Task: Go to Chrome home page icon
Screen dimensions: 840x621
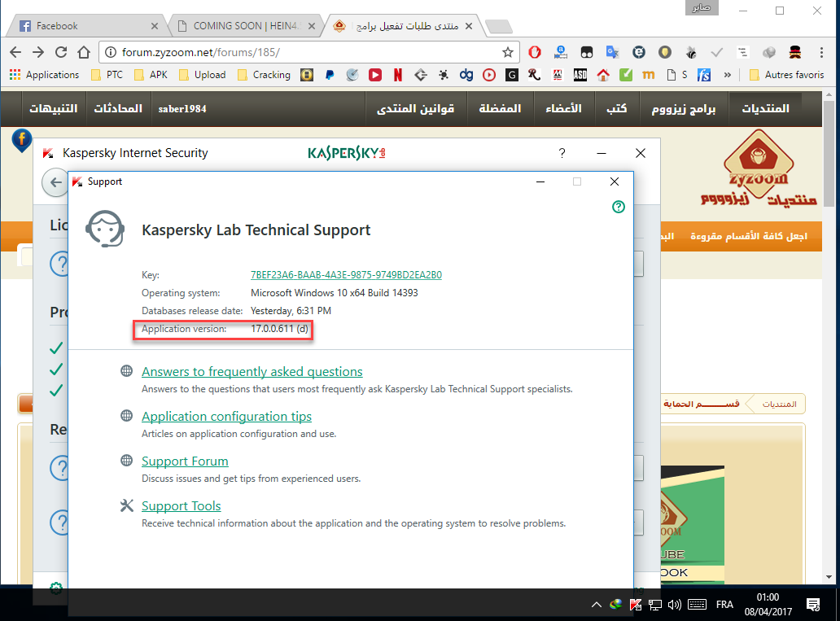Action: click(84, 52)
